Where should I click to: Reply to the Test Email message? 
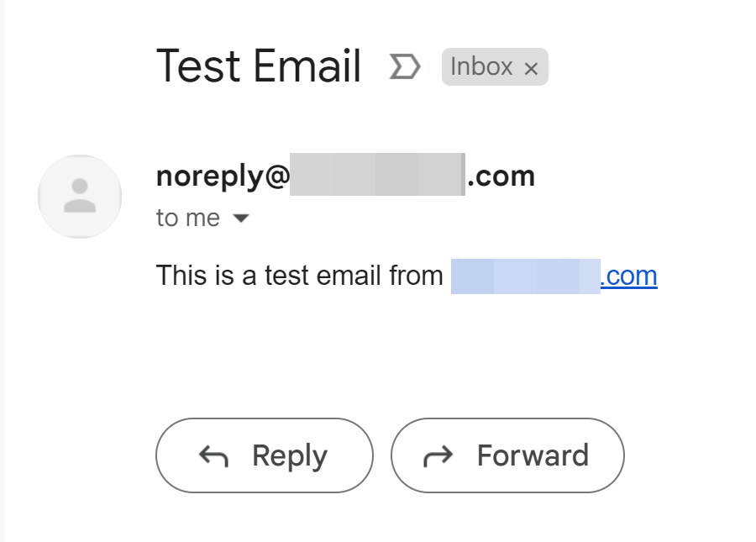[x=265, y=455]
